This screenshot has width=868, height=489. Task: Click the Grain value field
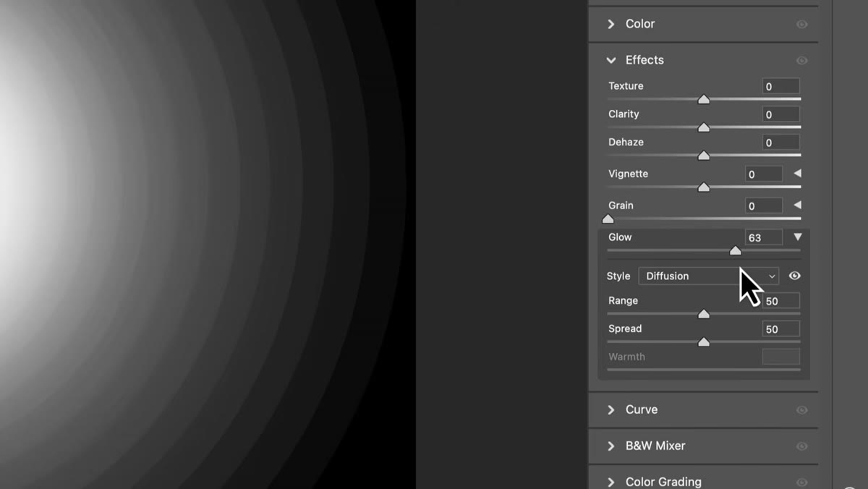(x=764, y=206)
